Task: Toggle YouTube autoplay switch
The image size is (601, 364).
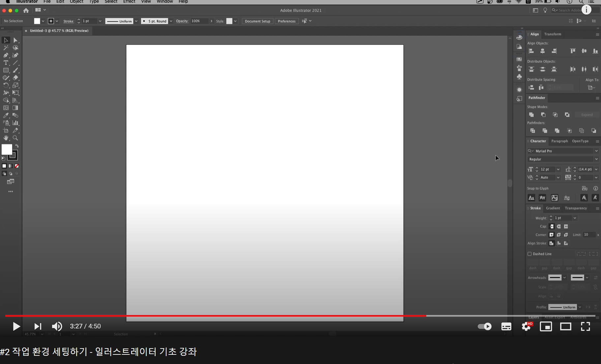Action: click(x=485, y=326)
